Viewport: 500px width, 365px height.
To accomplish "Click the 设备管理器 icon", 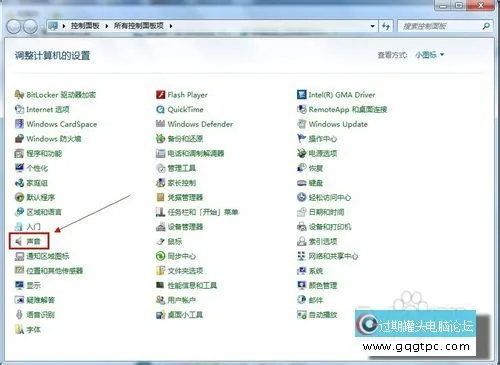I will (160, 227).
